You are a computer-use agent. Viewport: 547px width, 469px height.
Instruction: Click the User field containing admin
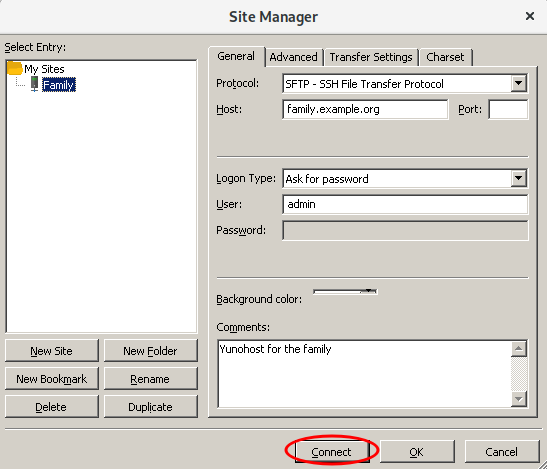point(405,204)
